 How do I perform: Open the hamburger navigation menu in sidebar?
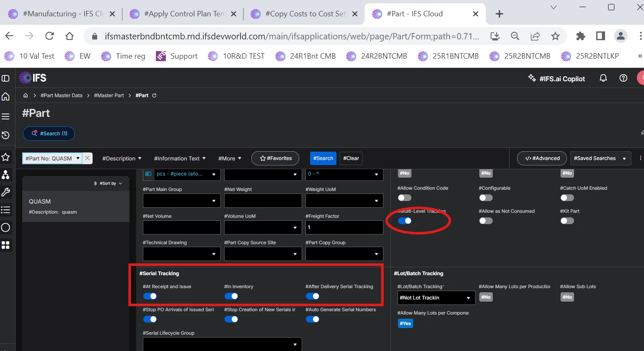tap(6, 116)
